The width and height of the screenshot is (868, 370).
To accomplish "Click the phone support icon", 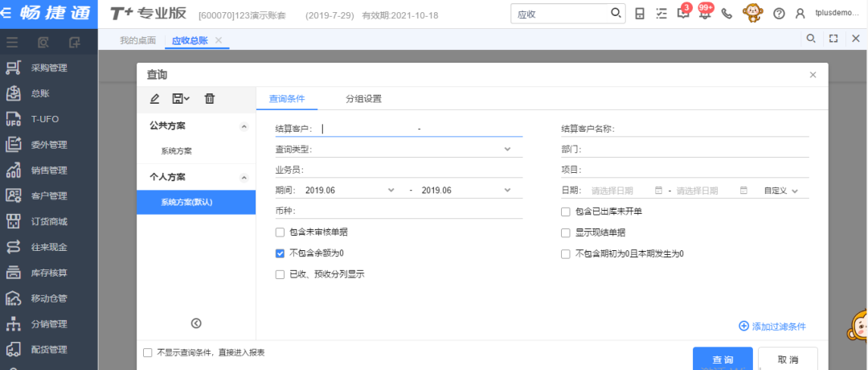I will click(x=727, y=14).
